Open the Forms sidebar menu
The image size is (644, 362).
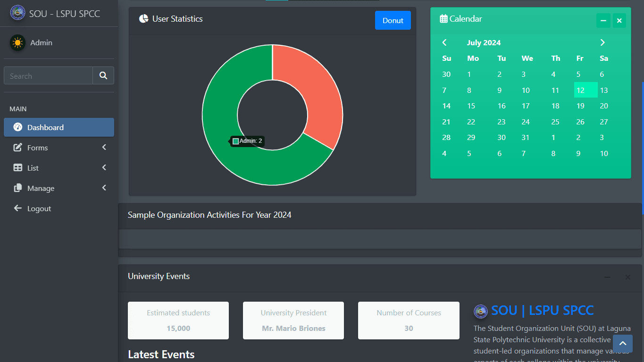tap(59, 148)
